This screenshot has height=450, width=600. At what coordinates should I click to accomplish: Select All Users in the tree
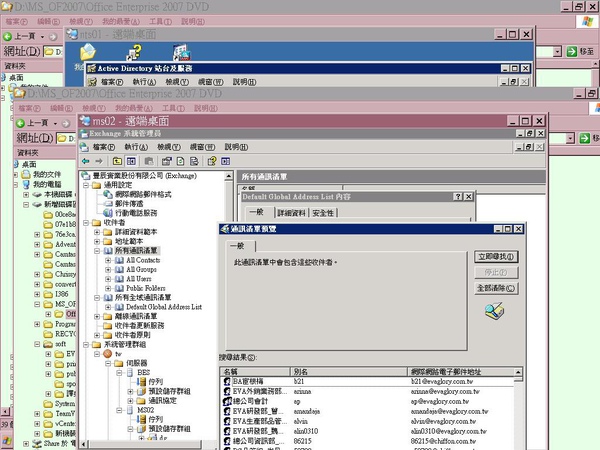tap(139, 279)
